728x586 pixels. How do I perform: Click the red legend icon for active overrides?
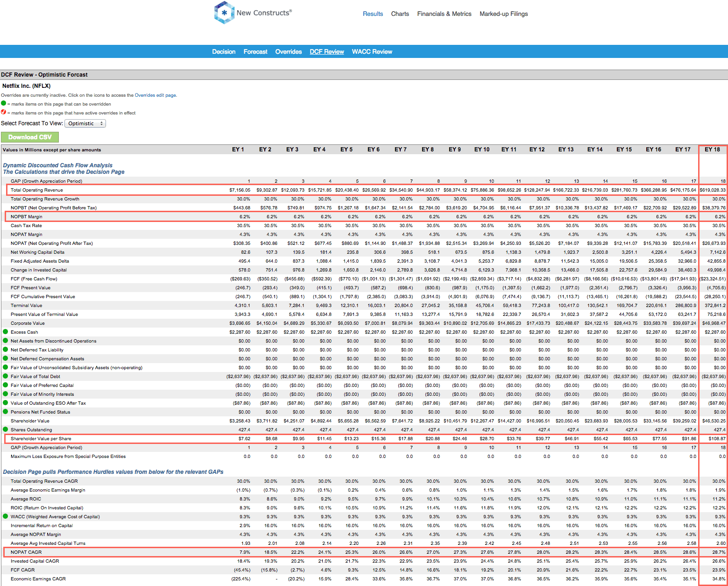coord(4,112)
